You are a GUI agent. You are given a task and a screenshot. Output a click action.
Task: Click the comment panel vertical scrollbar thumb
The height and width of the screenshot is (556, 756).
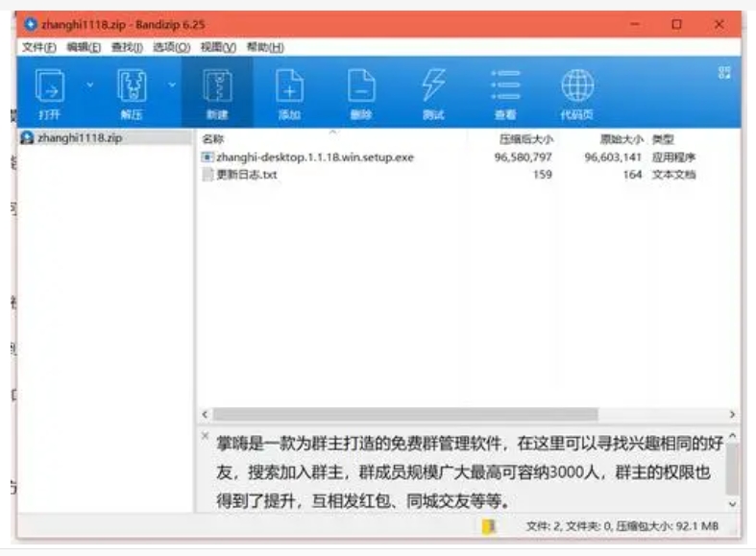(x=732, y=470)
